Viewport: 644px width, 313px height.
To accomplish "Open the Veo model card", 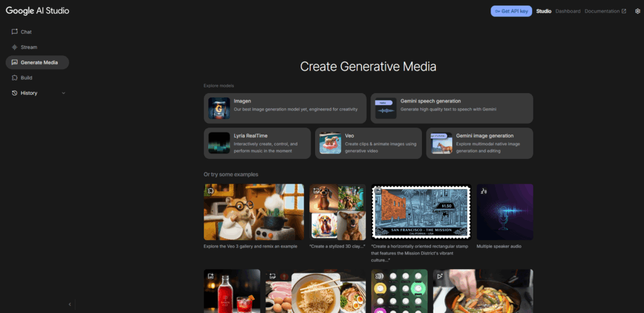I will (x=369, y=143).
